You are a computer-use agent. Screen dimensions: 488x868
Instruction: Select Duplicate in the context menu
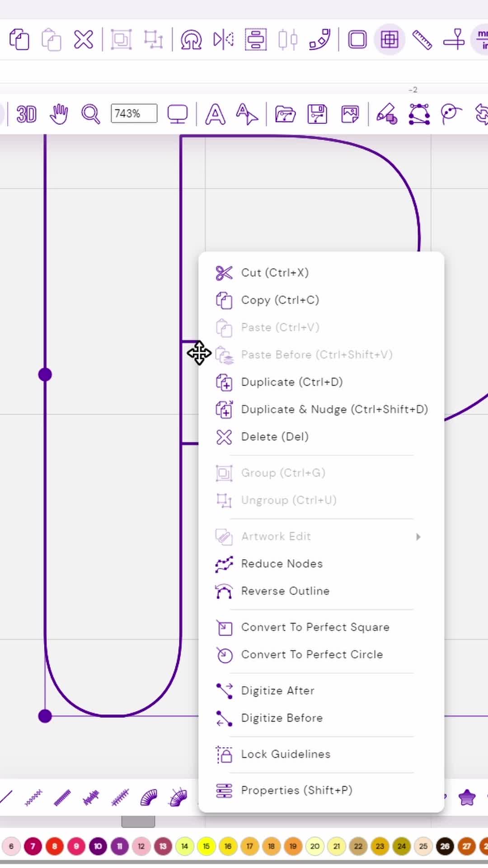pos(321,382)
